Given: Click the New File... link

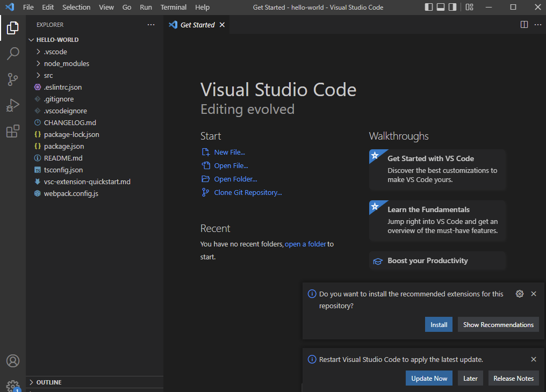Looking at the screenshot, I should click(x=229, y=152).
